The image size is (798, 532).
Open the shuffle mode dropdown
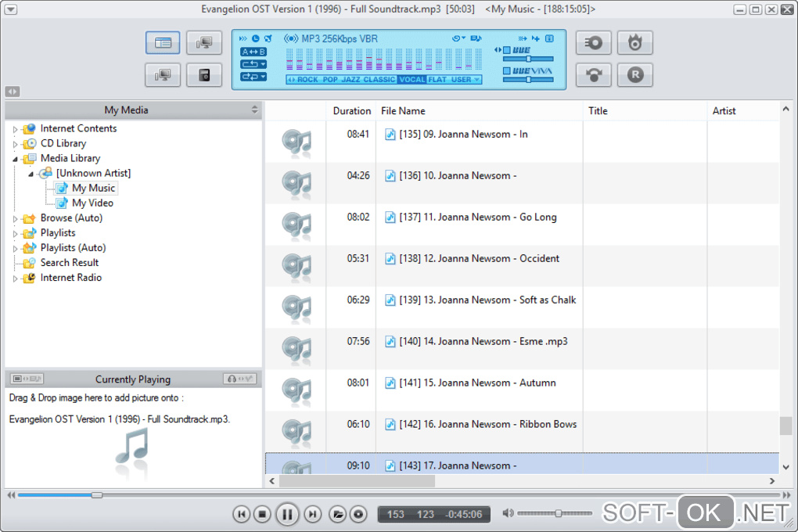coord(253,77)
